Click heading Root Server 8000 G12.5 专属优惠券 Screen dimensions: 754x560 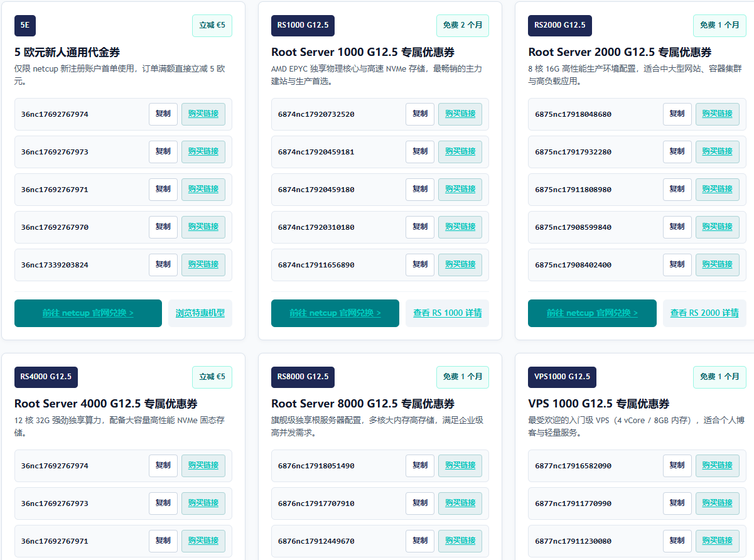[x=363, y=404]
